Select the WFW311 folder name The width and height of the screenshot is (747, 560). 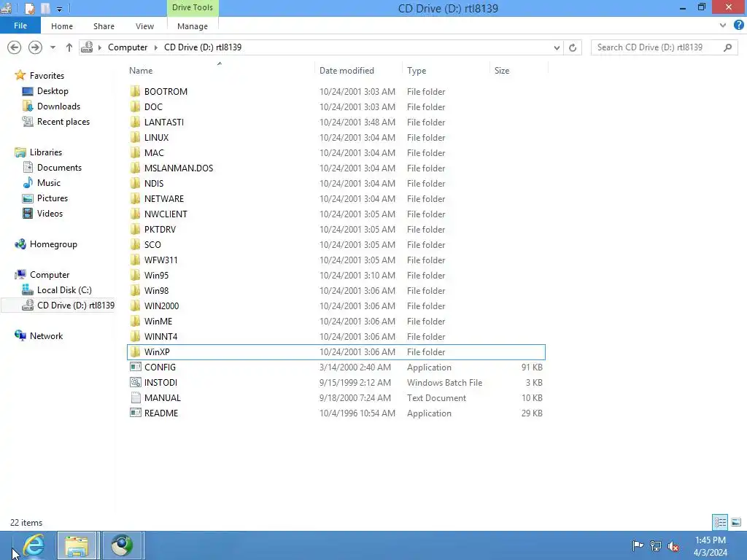[x=161, y=260]
